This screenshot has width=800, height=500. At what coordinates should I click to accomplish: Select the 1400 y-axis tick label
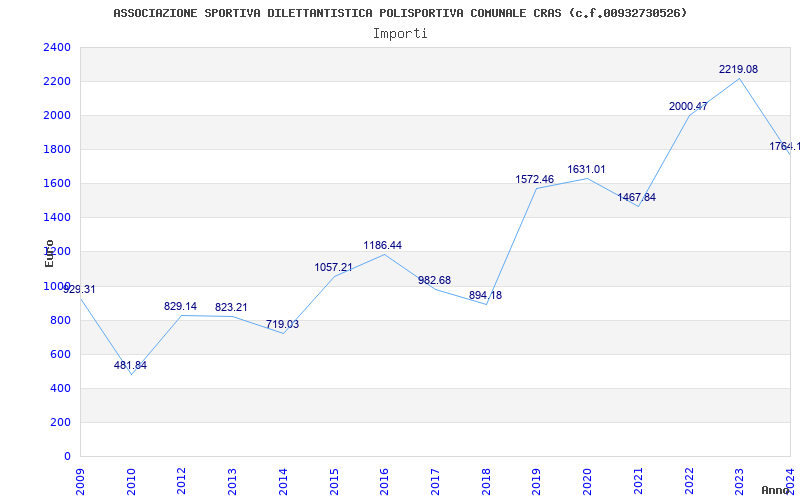[57, 218]
